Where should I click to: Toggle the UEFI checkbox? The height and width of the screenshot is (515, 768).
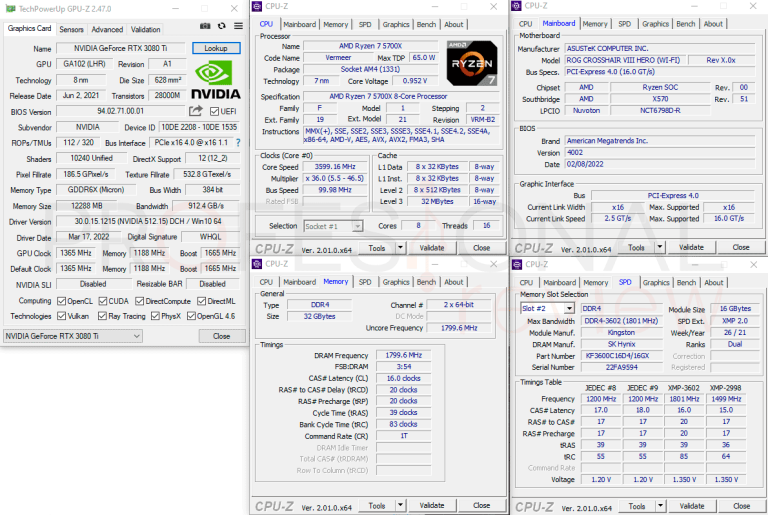[x=214, y=112]
